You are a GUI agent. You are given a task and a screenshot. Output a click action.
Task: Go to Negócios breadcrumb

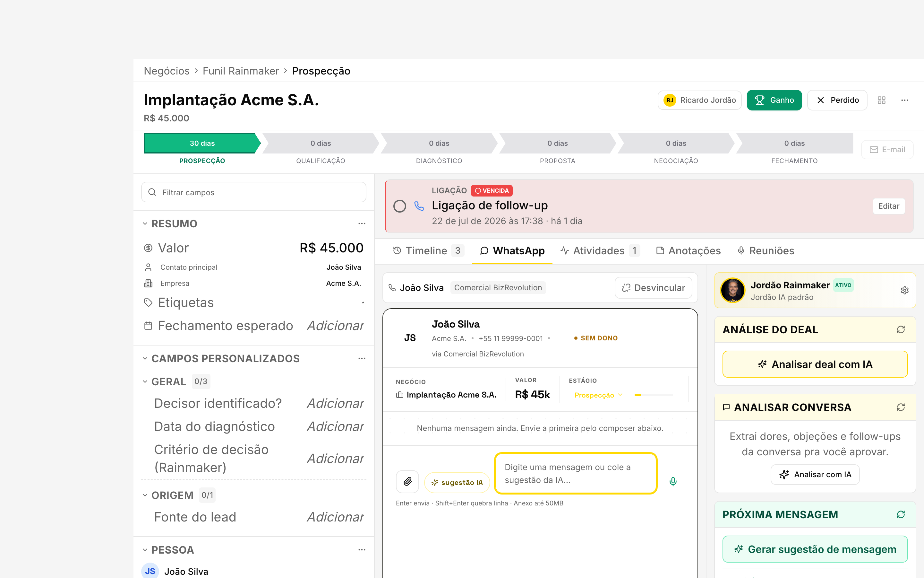[167, 71]
